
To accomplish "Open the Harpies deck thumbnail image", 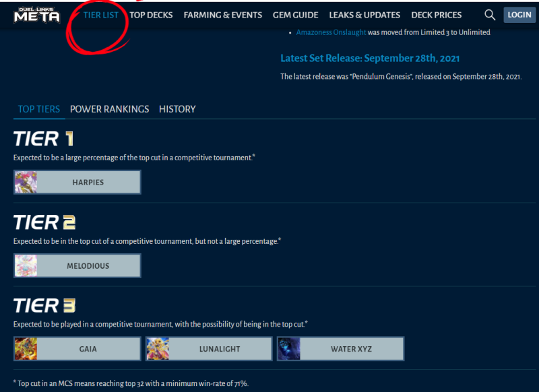I will (x=26, y=182).
